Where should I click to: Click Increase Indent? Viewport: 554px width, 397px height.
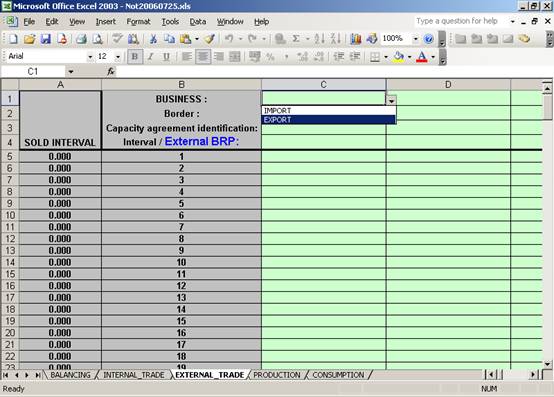355,57
